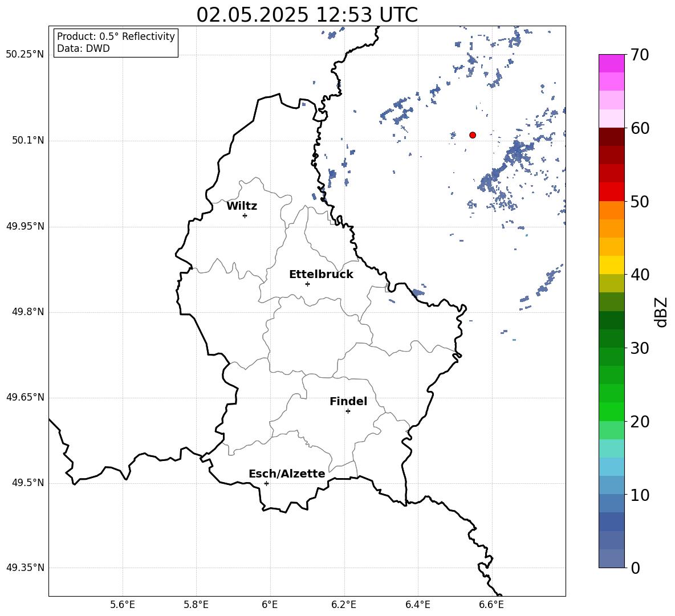675x616 pixels.
Task: Click the latitude label '49.35°N'
Action: pyautogui.click(x=25, y=568)
